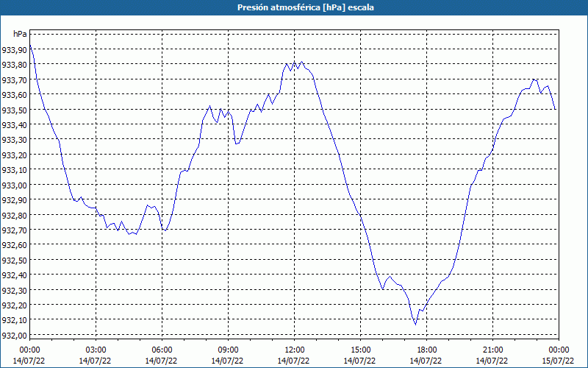Viewport: 588px width, 368px height.
Task: Click the 09:00 time axis label
Action: (228, 350)
